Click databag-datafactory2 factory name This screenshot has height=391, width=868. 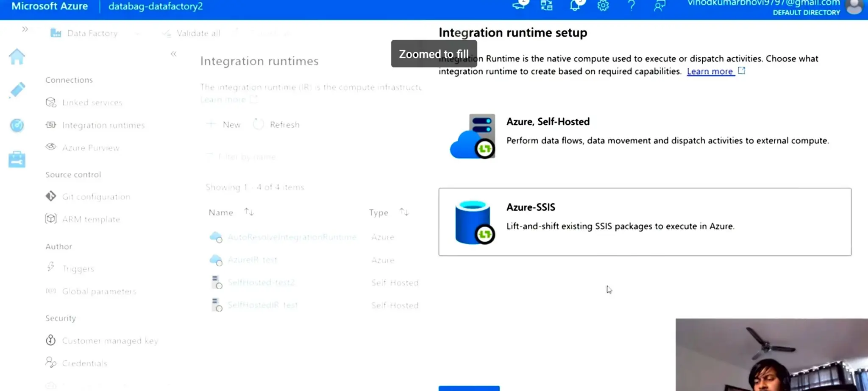(x=156, y=6)
